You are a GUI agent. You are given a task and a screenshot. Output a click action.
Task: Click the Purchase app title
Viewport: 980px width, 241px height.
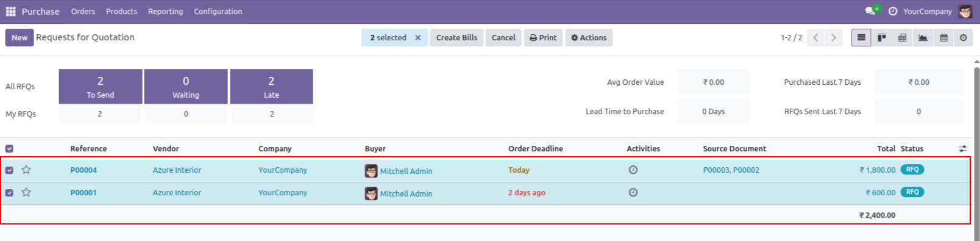point(41,12)
